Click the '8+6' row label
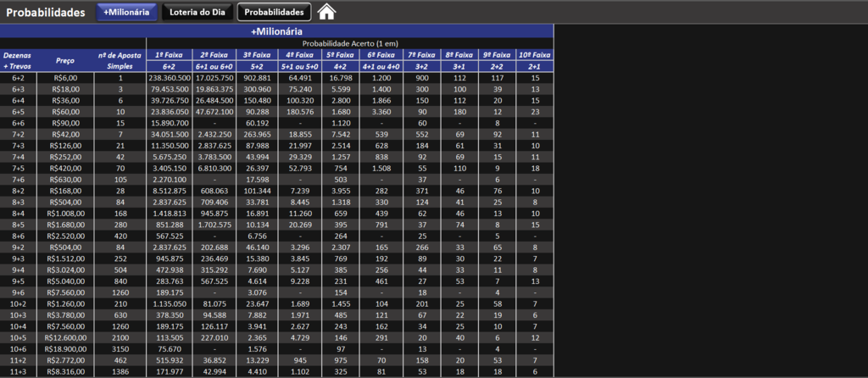This screenshot has width=868, height=378. pos(19,236)
